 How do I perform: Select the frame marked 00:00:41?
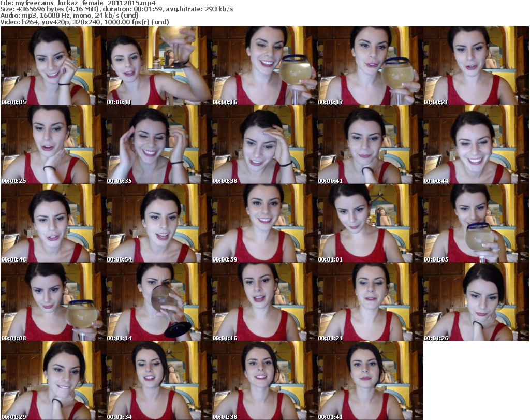tap(370, 144)
